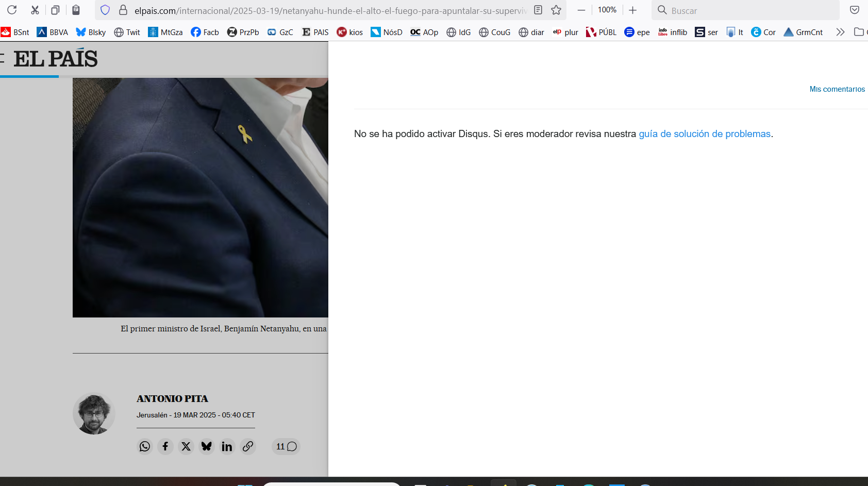Copy article link icon

248,446
